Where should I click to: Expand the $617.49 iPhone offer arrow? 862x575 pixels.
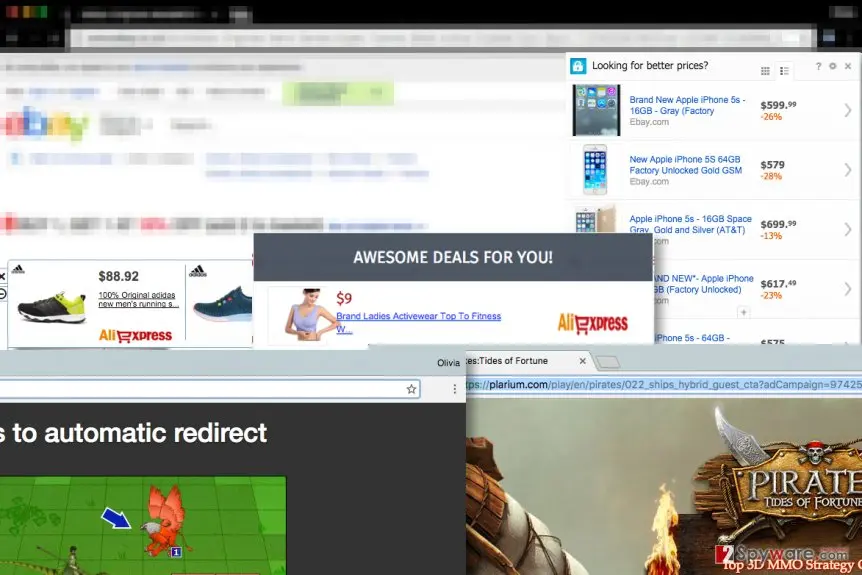pos(847,289)
